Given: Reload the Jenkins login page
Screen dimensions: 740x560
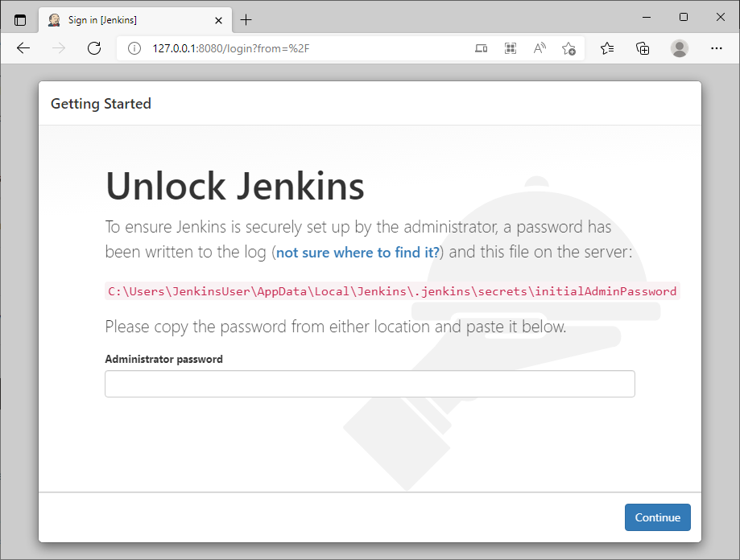Looking at the screenshot, I should (x=94, y=48).
